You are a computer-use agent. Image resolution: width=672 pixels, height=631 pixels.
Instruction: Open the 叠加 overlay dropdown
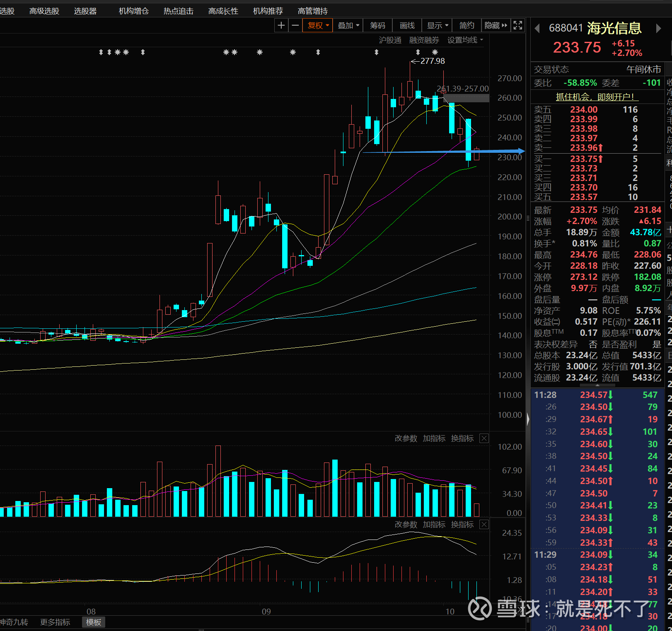pos(348,25)
